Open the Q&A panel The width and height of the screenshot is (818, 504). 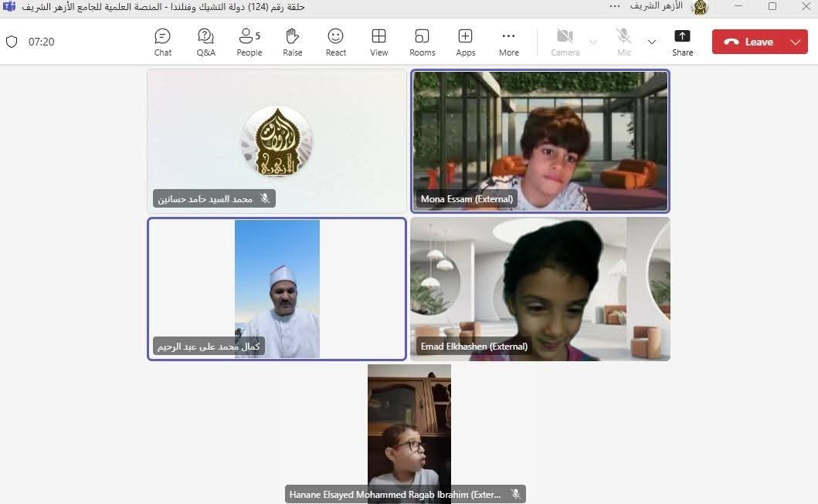tap(205, 42)
